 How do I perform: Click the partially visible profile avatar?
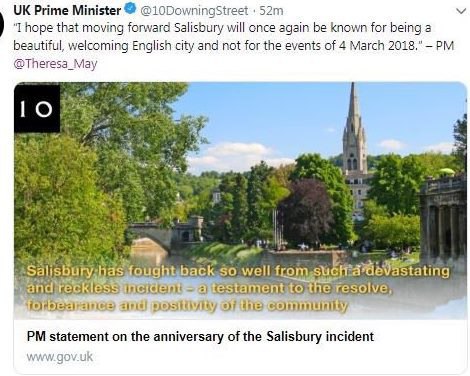[2, 24]
